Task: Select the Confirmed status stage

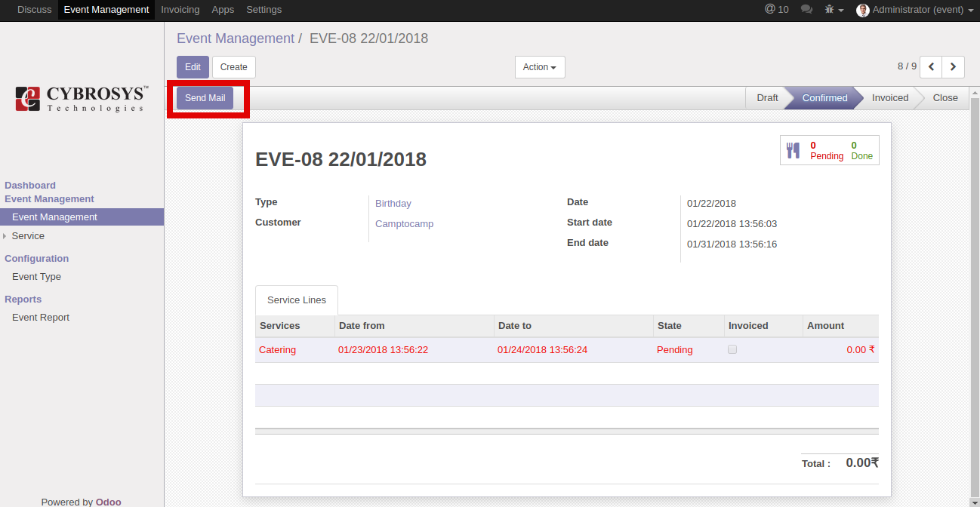Action: (x=824, y=98)
